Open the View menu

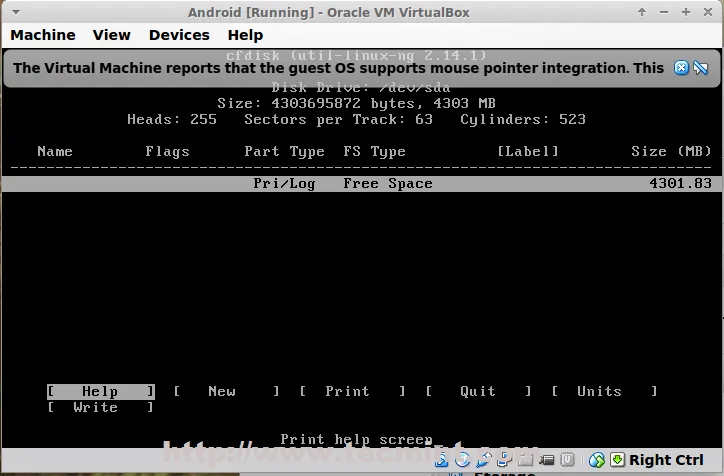(x=112, y=35)
